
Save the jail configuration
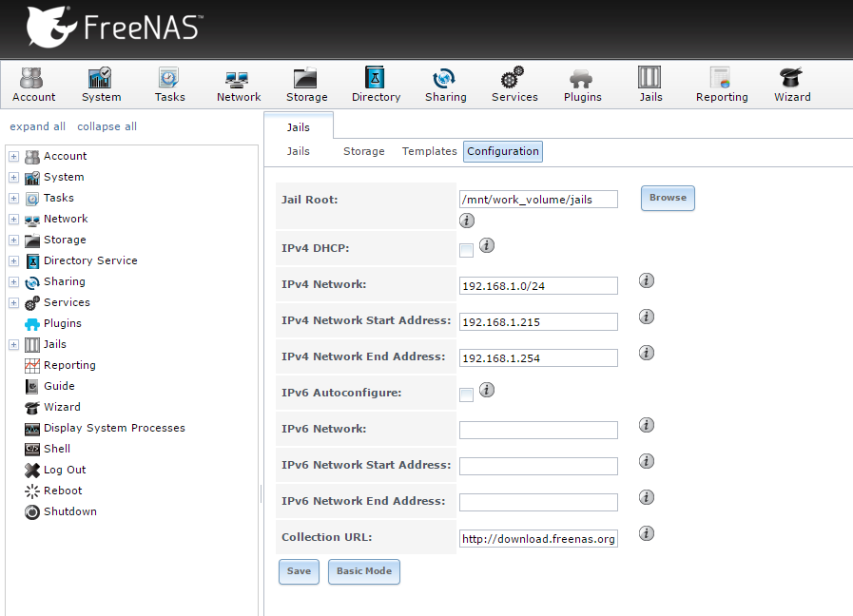click(x=299, y=571)
